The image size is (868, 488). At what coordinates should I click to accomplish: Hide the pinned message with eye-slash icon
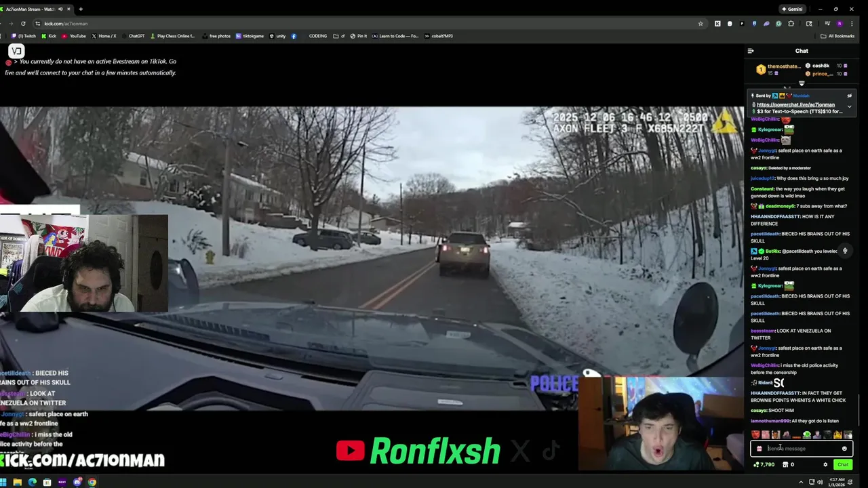pos(849,96)
